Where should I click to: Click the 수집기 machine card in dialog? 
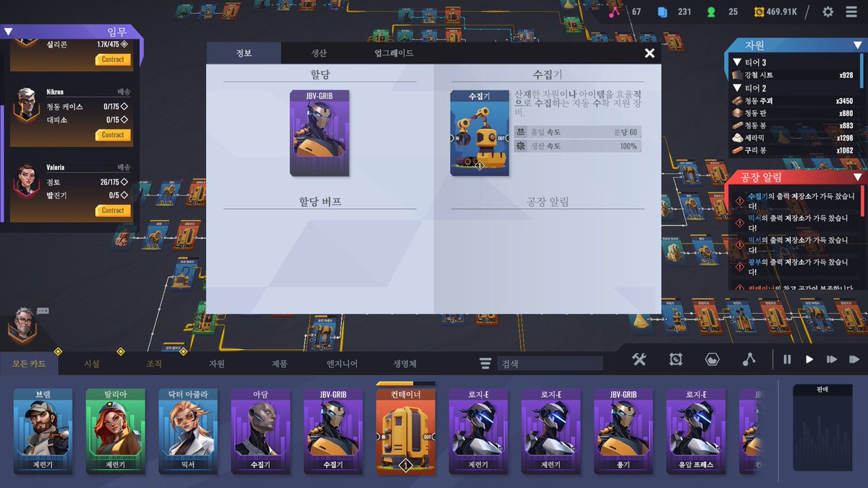click(479, 133)
